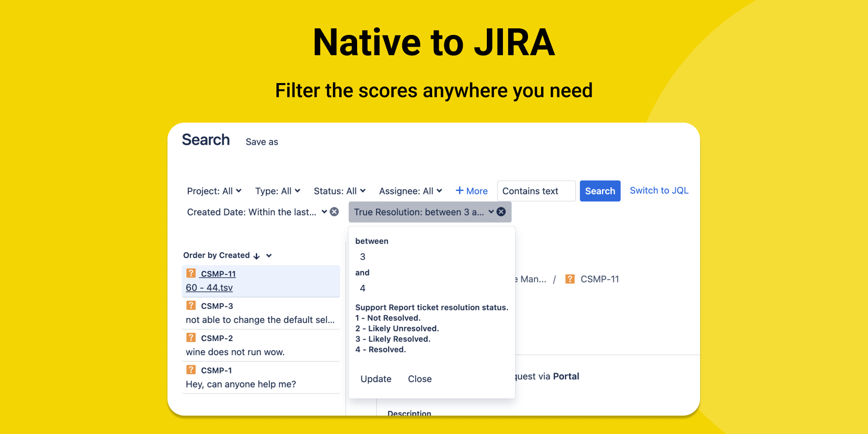Remove the Created Date filter
This screenshot has width=868, height=434.
point(334,212)
